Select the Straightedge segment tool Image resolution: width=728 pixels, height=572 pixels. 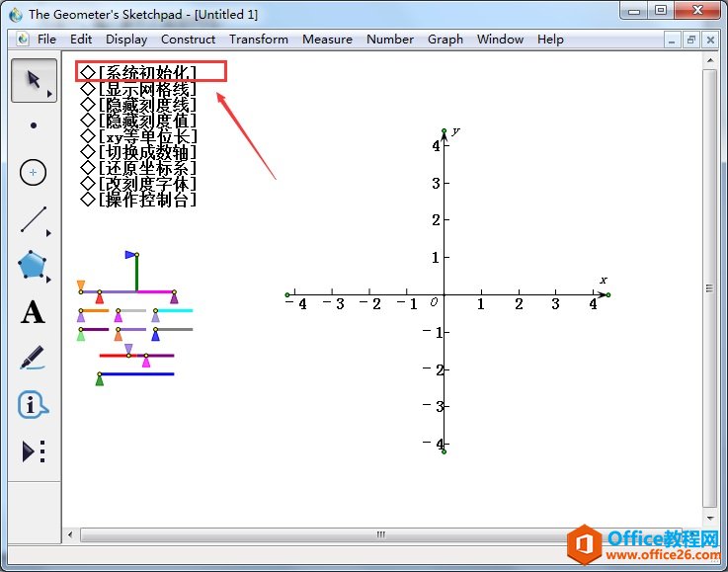coord(34,219)
